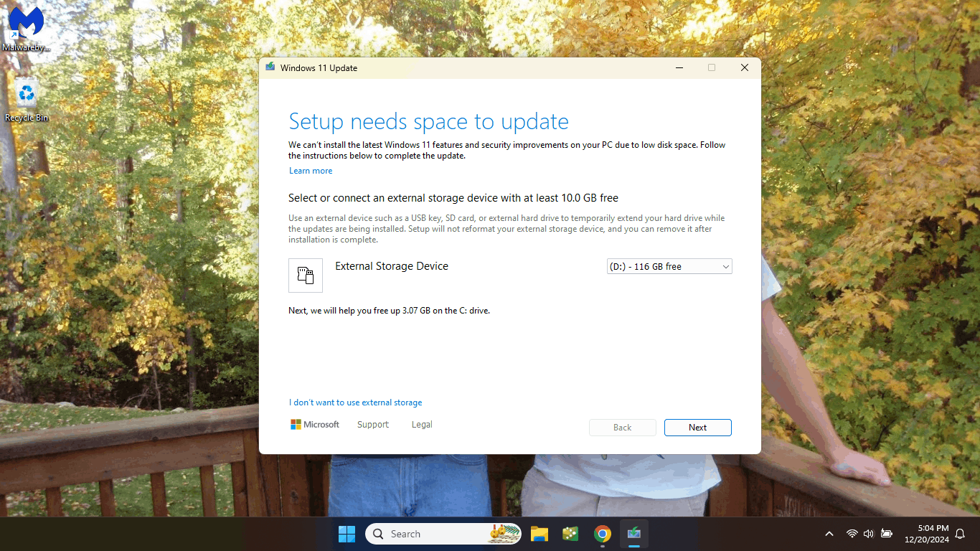Open the Wi-Fi network settings from system tray

coord(852,534)
